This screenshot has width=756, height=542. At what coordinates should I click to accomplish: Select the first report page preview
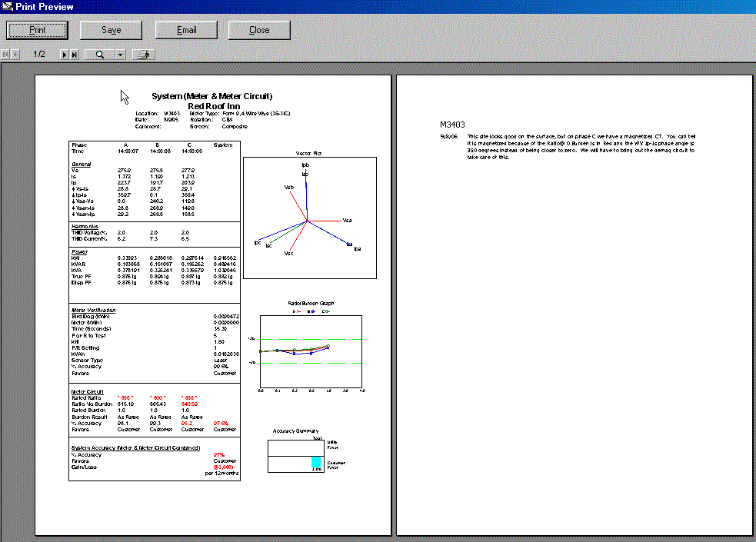click(x=212, y=304)
